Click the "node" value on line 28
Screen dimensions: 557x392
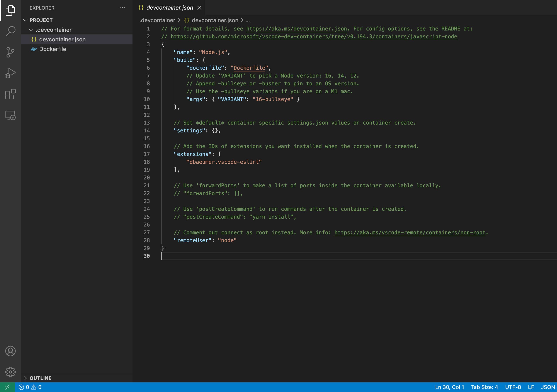click(227, 240)
